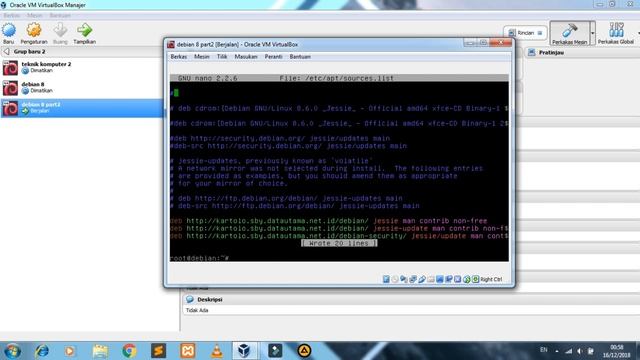Viewport: 640px width, 360px height.
Task: Open the Bantuan menu in VirtualBox Manager
Action: coord(60,15)
